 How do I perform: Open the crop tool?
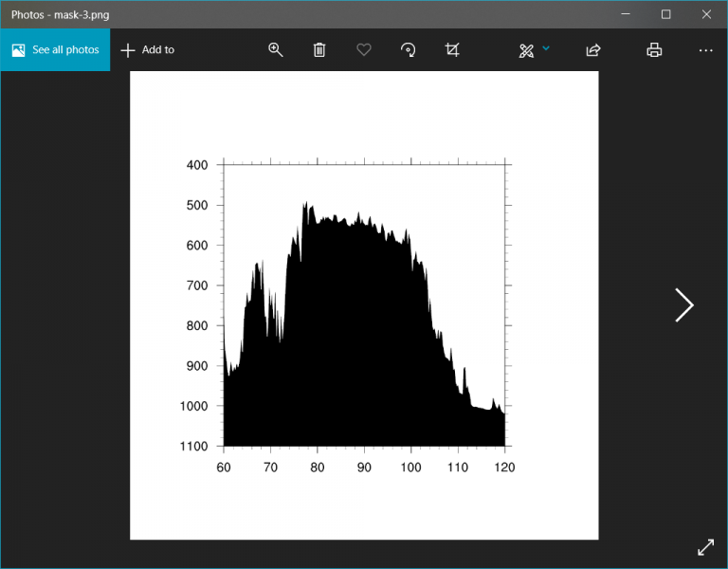(452, 50)
